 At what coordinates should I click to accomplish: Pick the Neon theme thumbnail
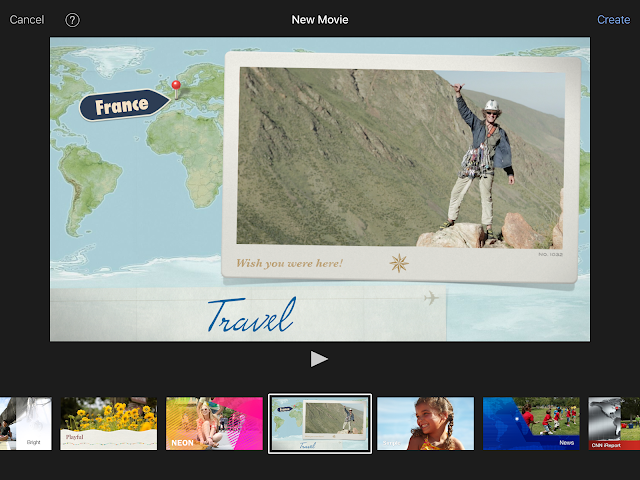pyautogui.click(x=214, y=424)
